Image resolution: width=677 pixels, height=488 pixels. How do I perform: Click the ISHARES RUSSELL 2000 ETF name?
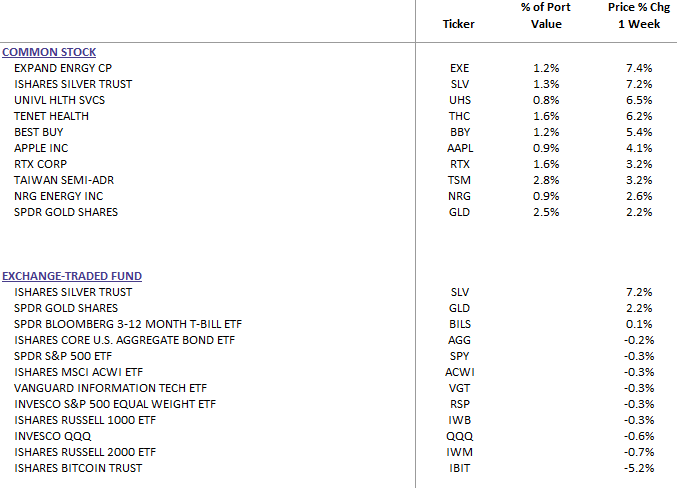(x=88, y=452)
